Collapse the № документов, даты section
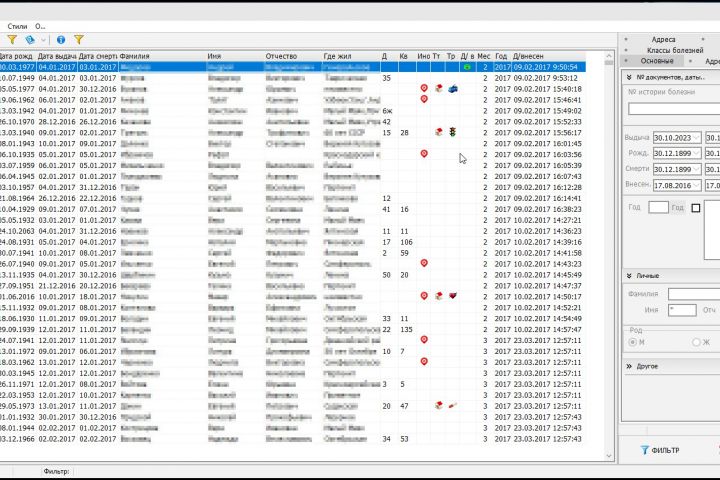 click(629, 78)
